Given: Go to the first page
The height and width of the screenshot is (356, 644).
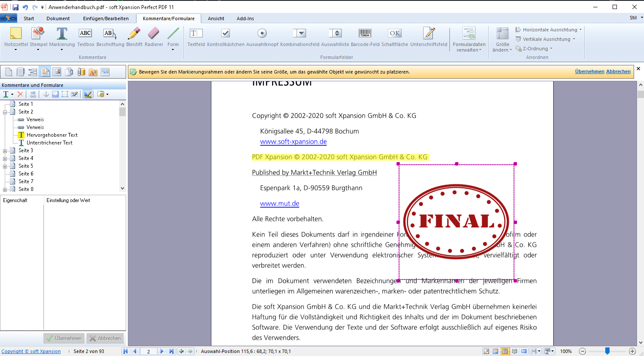Looking at the screenshot, I should (126, 351).
